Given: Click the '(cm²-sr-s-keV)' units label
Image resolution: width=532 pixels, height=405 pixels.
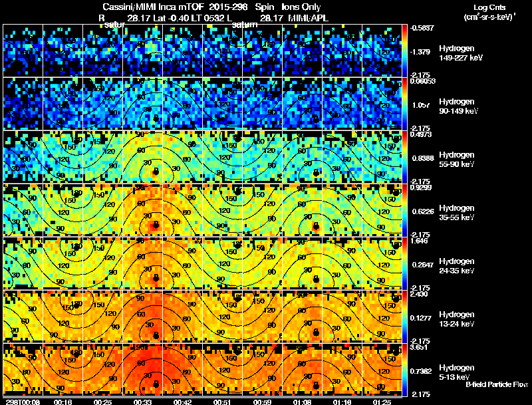Looking at the screenshot, I should pyautogui.click(x=489, y=17).
